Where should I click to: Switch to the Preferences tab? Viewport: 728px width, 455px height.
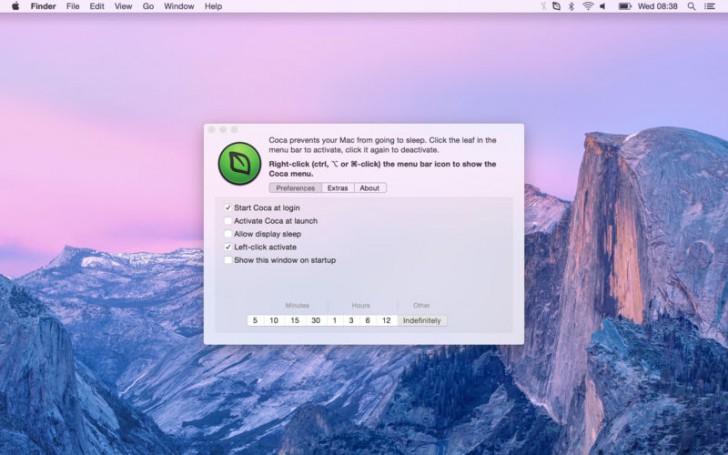[x=295, y=188]
